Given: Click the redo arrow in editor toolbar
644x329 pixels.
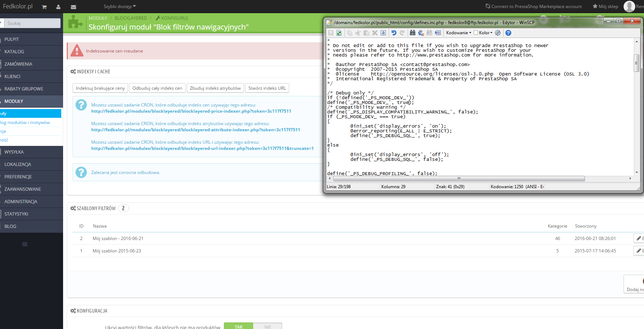Looking at the screenshot, I should [x=402, y=33].
